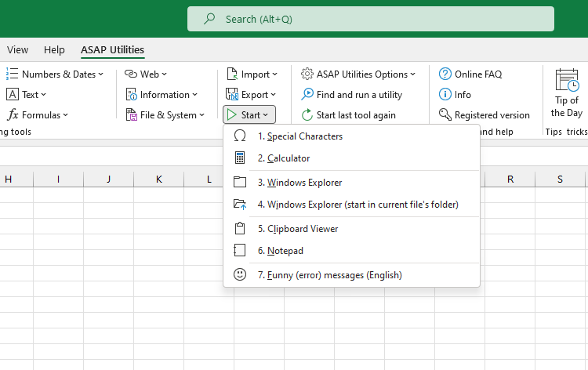Image resolution: width=588 pixels, height=370 pixels.
Task: Click the smiley Funny messages icon
Action: click(240, 275)
